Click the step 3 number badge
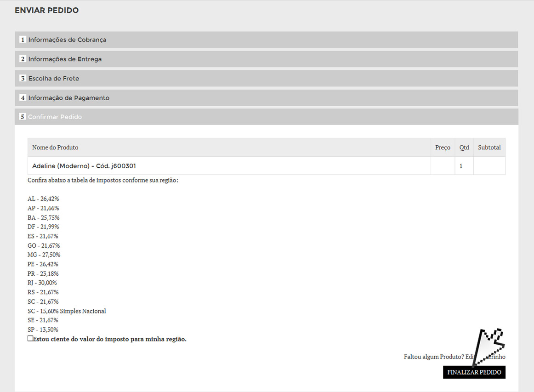Image resolution: width=534 pixels, height=392 pixels. point(23,79)
